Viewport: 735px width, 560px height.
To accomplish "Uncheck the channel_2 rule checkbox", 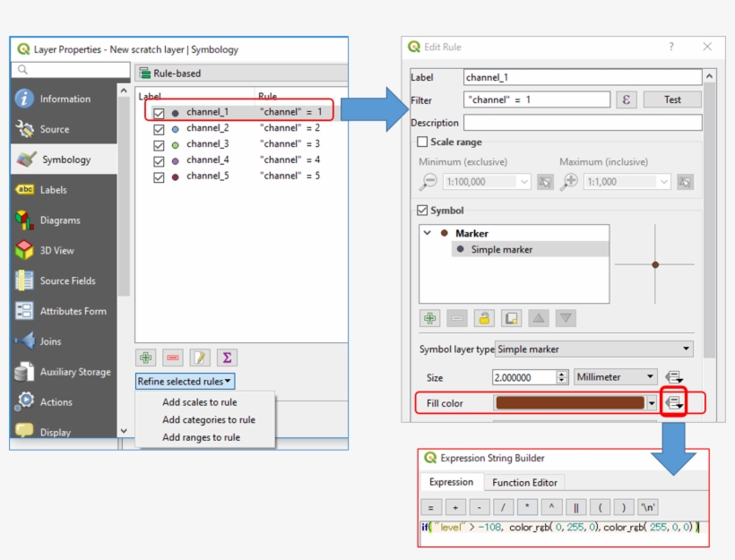I will tap(159, 128).
